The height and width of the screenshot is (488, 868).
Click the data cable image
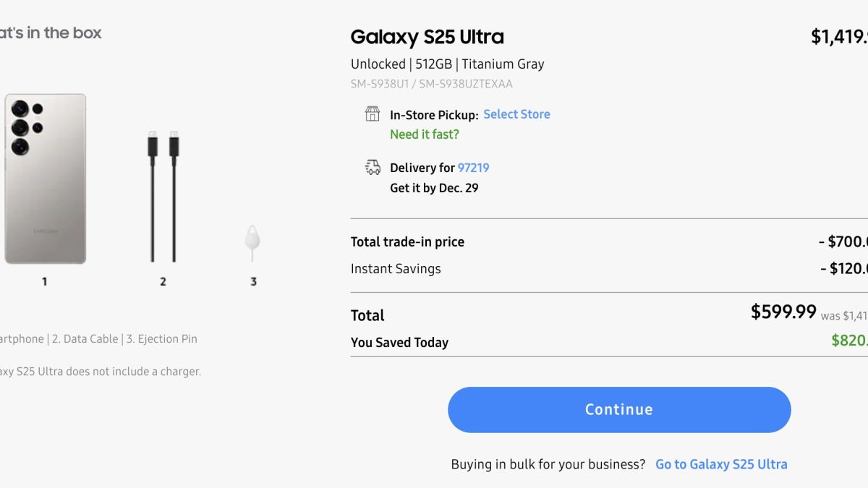pyautogui.click(x=163, y=197)
